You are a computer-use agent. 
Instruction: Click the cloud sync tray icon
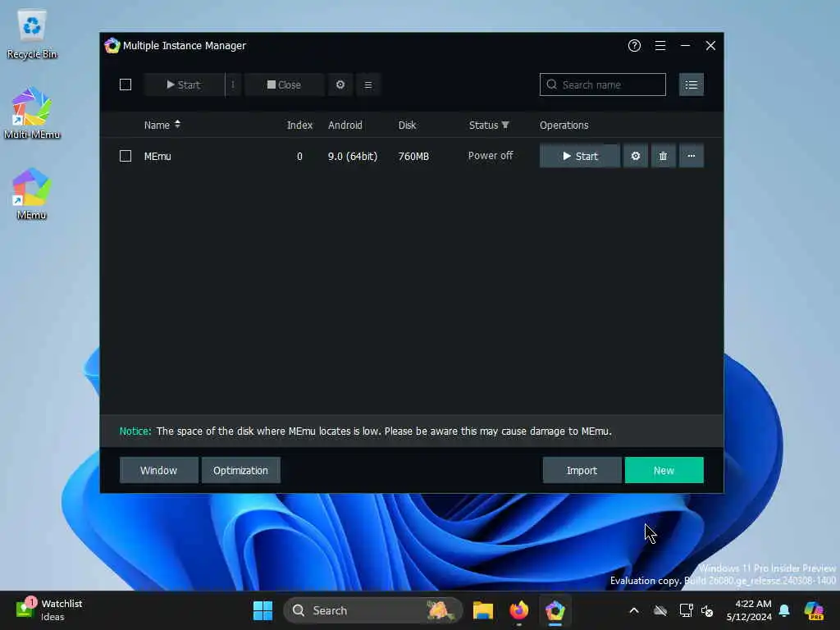[660, 610]
